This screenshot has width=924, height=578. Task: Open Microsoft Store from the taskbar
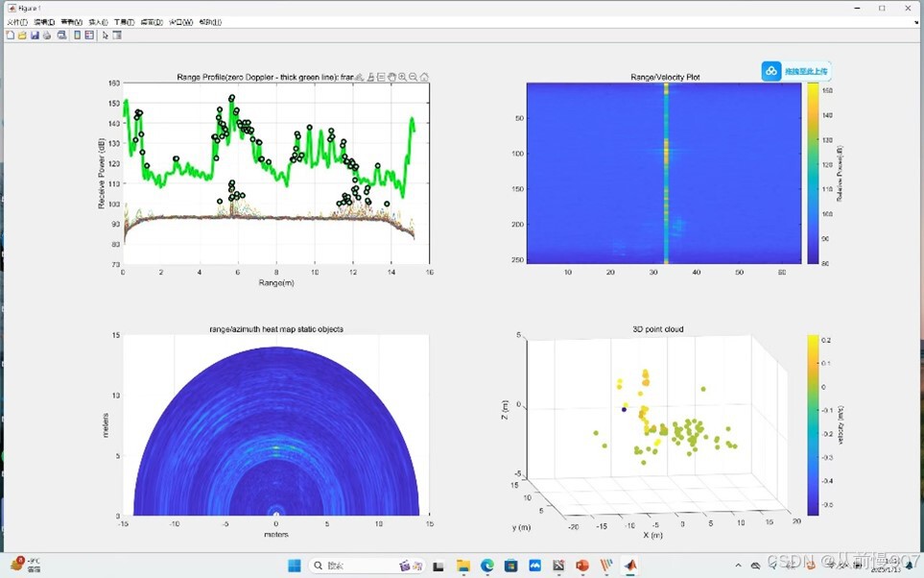click(510, 566)
